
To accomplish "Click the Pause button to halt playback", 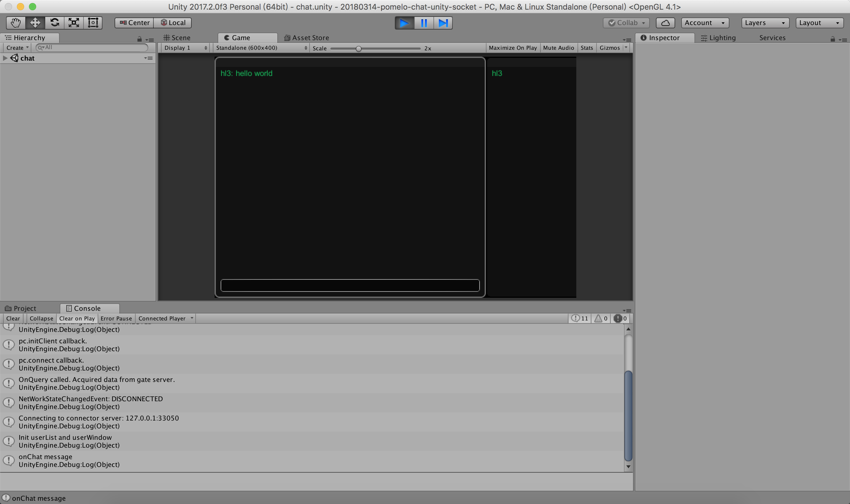I will click(424, 22).
